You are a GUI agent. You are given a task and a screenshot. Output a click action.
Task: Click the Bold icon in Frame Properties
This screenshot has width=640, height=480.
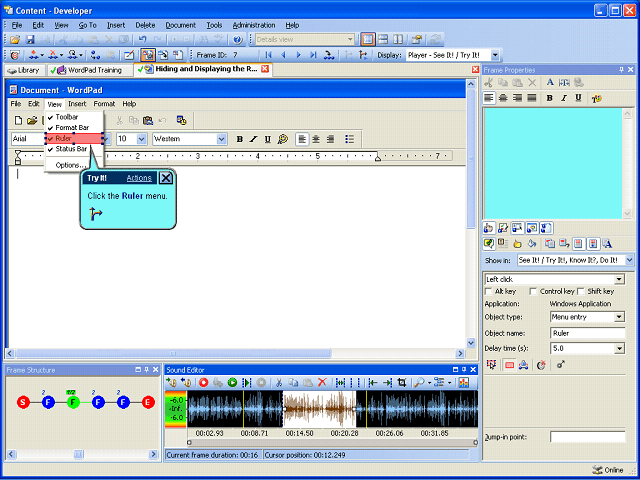(549, 98)
